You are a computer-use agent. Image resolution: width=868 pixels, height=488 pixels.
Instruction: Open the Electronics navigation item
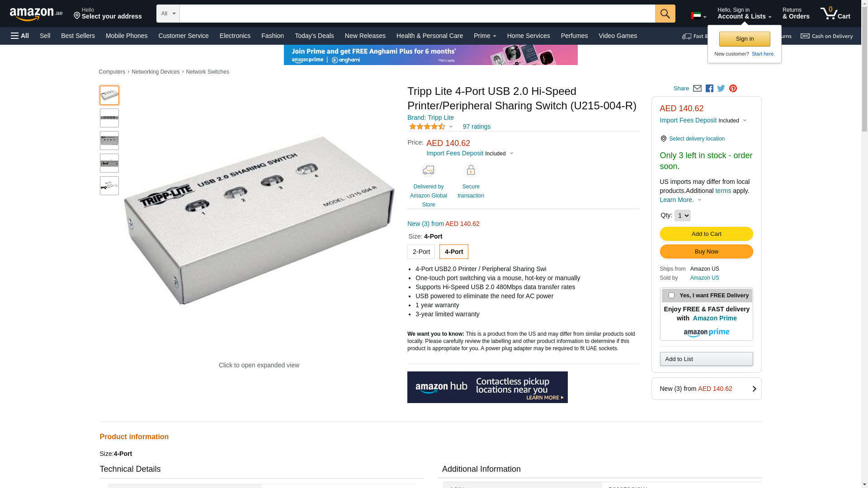(x=235, y=36)
